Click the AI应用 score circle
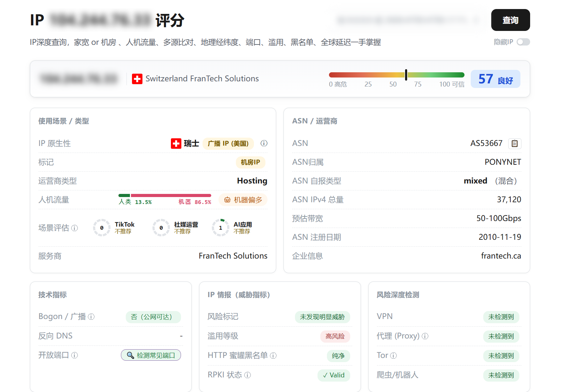This screenshot has width=568, height=392. pos(221,228)
